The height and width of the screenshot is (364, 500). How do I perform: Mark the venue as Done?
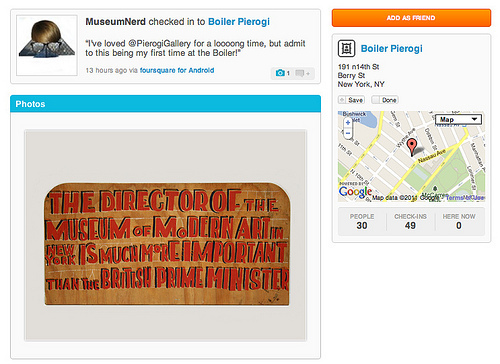point(385,100)
